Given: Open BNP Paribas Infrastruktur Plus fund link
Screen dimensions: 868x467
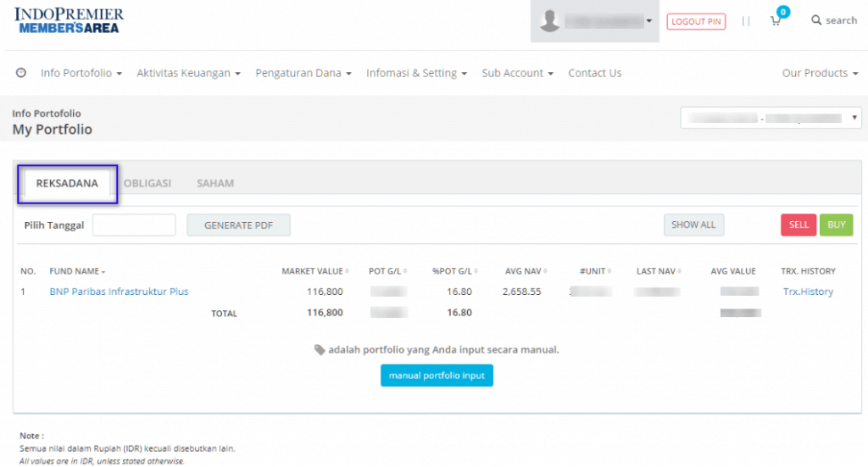Looking at the screenshot, I should (119, 292).
